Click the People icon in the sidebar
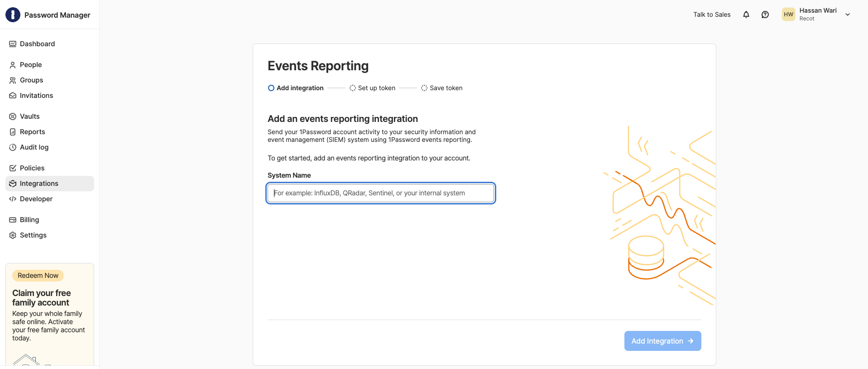 pos(13,65)
